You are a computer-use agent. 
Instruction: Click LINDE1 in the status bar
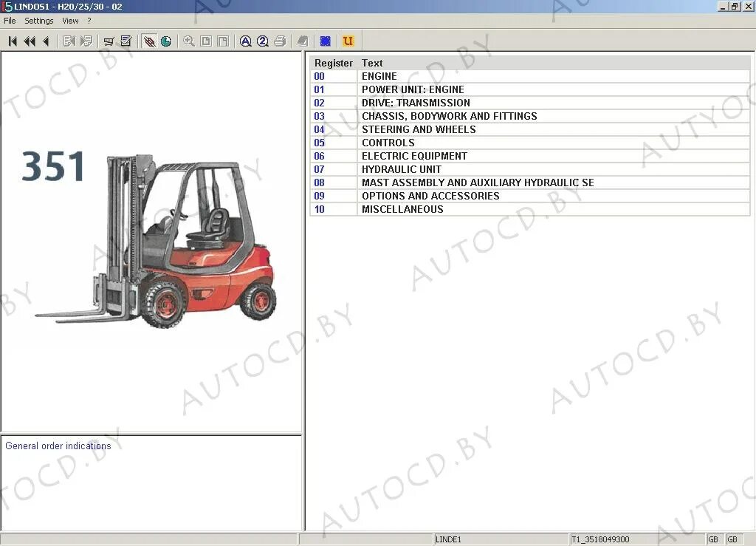point(448,539)
